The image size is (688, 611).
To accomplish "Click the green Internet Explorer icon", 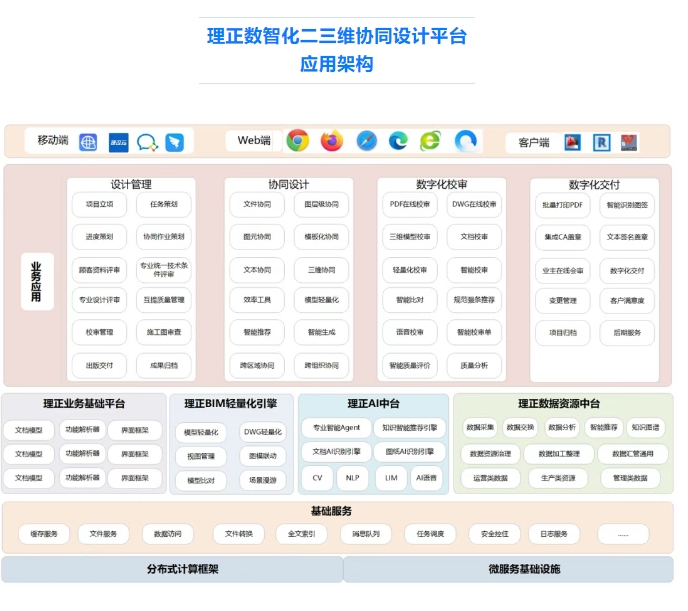I will point(430,141).
